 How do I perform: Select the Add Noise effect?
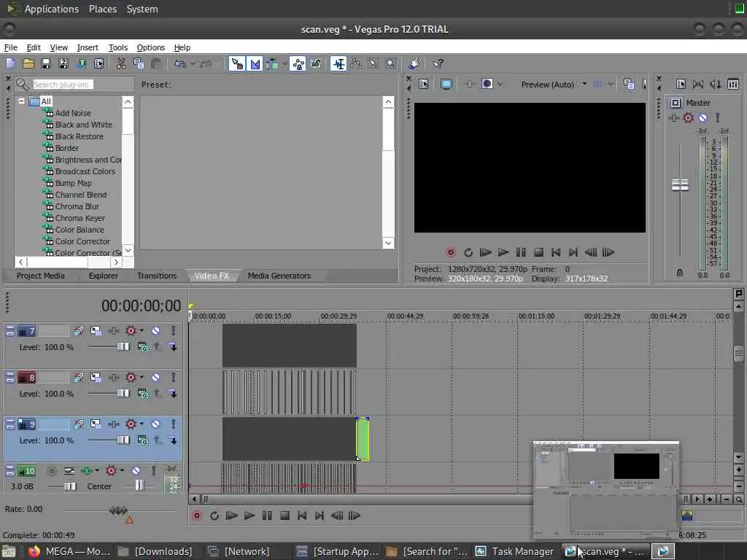[73, 113]
